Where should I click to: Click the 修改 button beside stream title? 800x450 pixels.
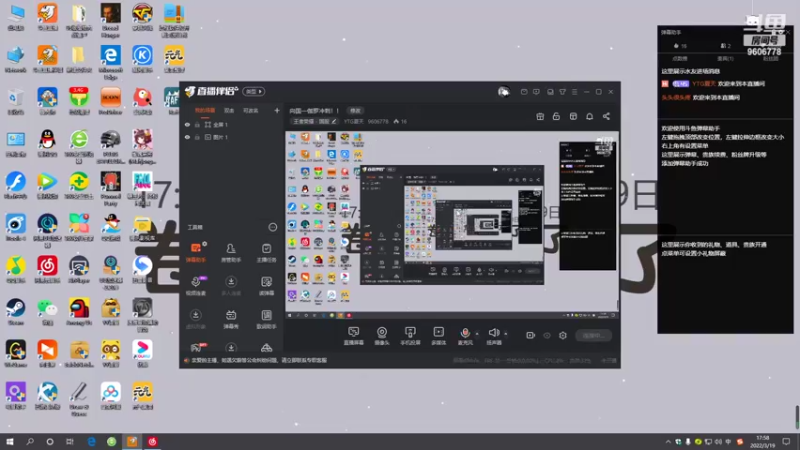(x=355, y=111)
